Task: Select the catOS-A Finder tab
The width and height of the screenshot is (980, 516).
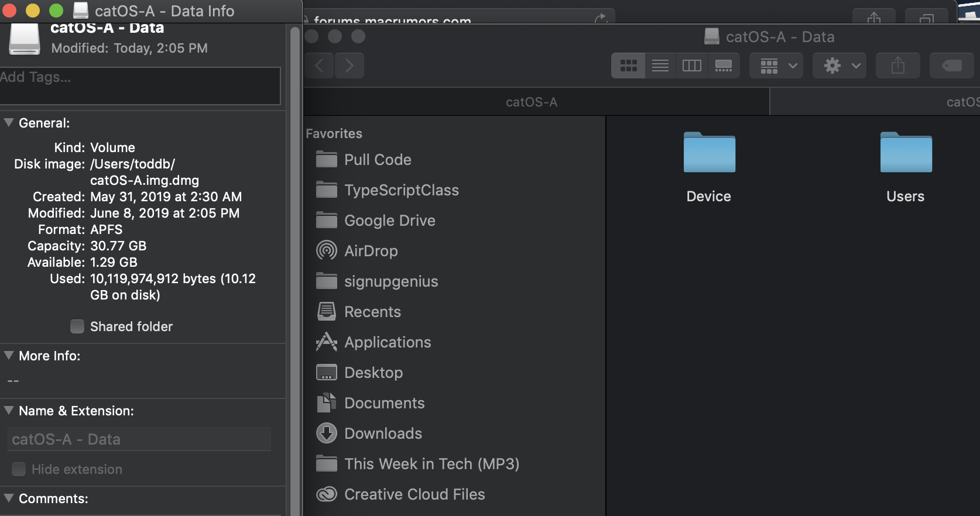Action: (x=532, y=102)
